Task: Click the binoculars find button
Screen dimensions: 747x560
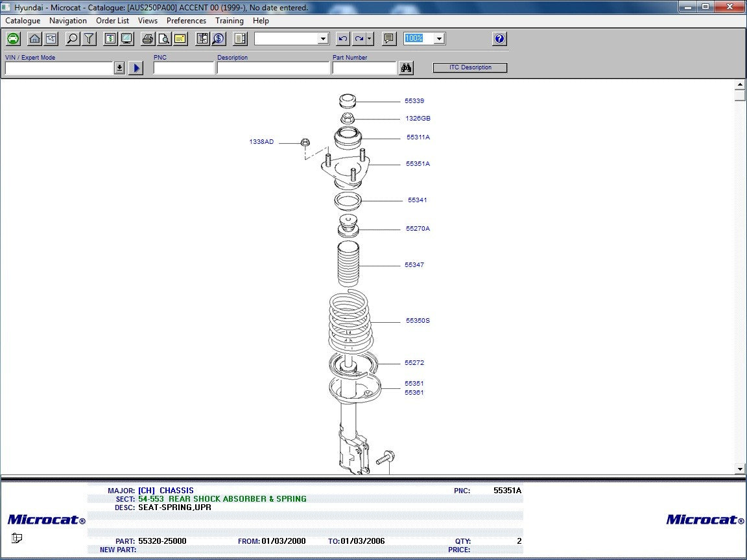Action: pos(407,68)
